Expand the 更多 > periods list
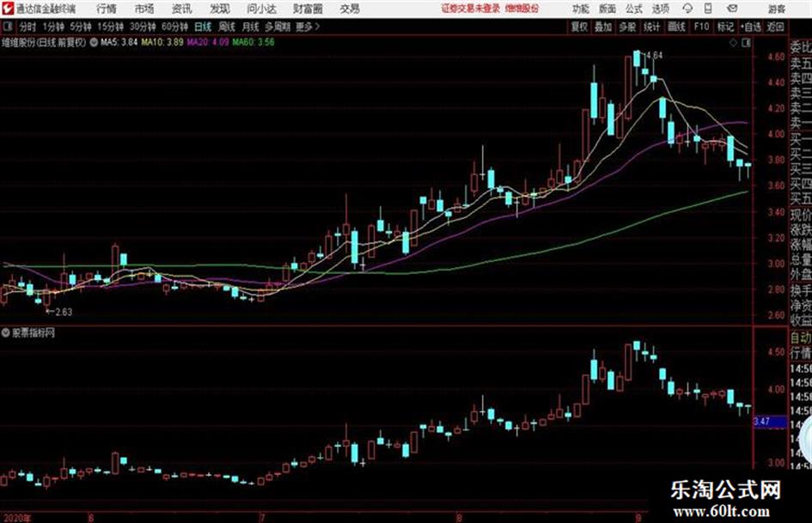The width and height of the screenshot is (812, 523). point(308,27)
